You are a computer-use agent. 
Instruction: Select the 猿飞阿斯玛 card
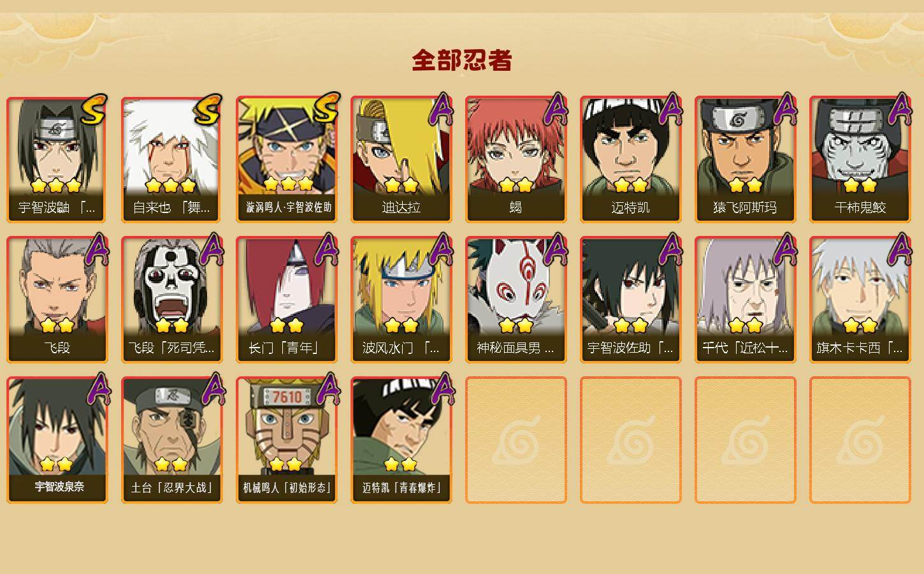tap(746, 159)
